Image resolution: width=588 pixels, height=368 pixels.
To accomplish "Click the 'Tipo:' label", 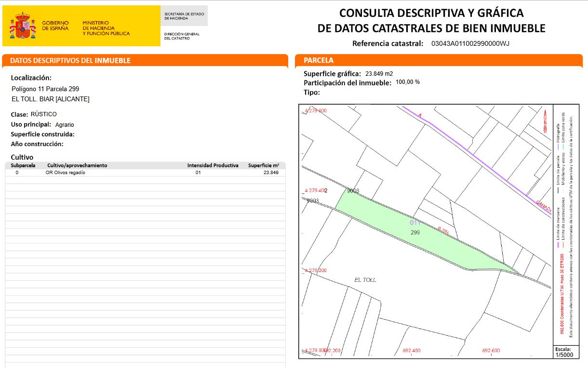I will pos(312,92).
